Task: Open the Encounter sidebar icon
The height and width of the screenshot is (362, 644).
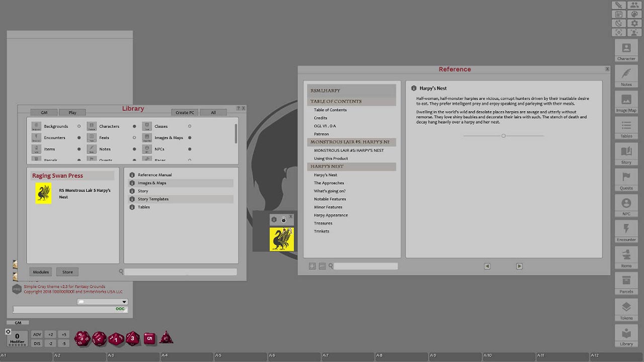Action: click(x=626, y=231)
